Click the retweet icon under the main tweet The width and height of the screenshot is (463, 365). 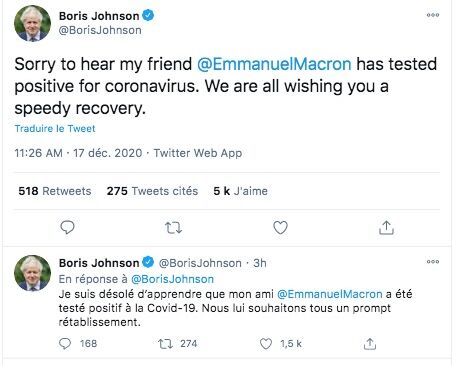[x=174, y=228]
